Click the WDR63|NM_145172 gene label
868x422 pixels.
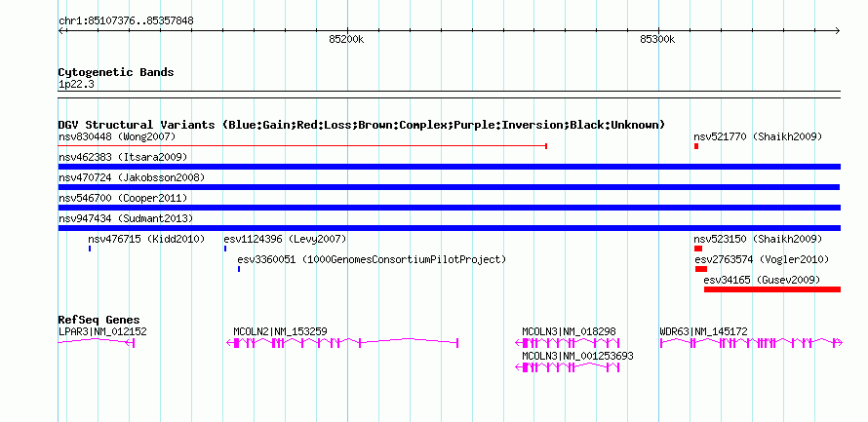point(703,331)
